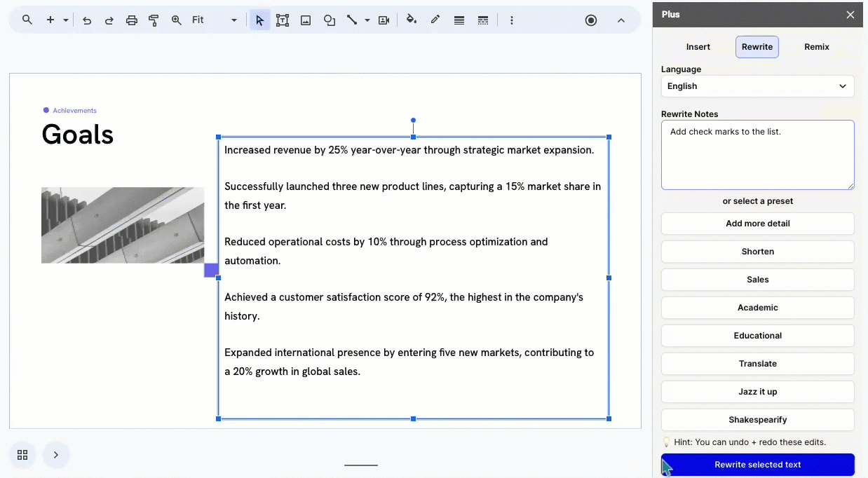
Task: Open the new slide layout dropdown arrow
Action: (66, 20)
